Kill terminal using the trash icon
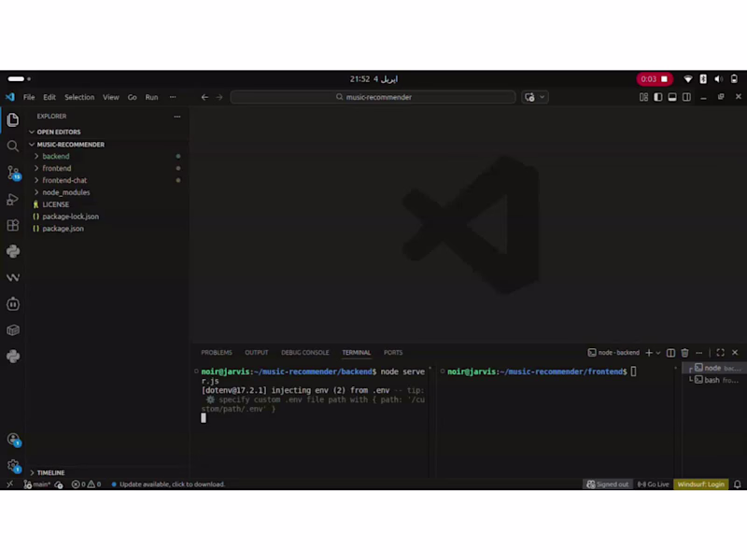The image size is (747, 560). point(685,353)
